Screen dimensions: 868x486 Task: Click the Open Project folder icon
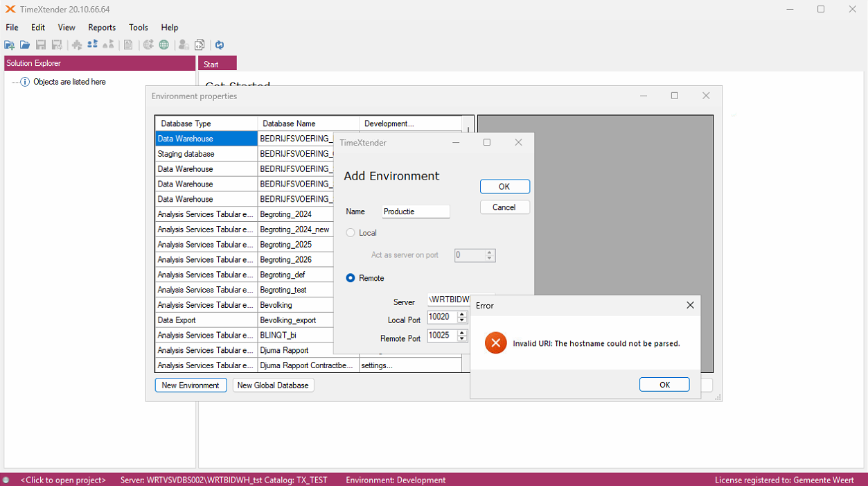[x=25, y=45]
